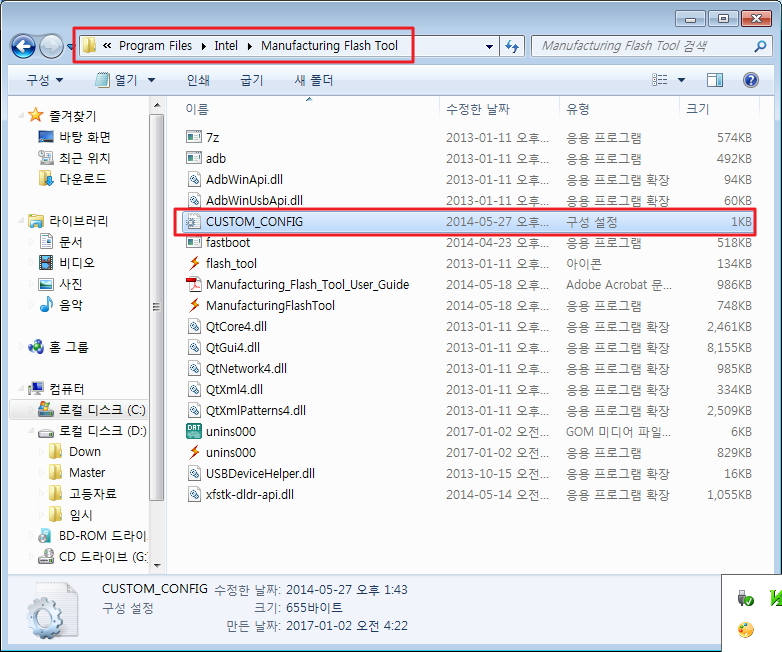
Task: Select flash_tool icon file
Action: point(194,263)
